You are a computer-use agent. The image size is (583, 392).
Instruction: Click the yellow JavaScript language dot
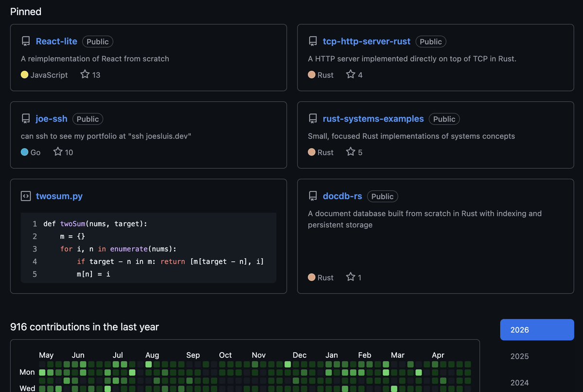[x=24, y=75]
